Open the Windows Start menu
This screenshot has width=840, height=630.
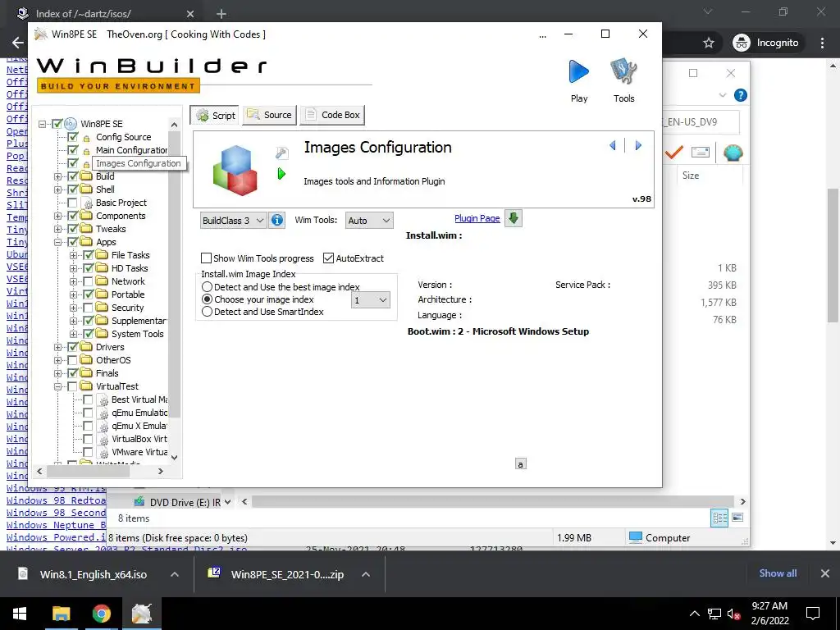click(x=20, y=614)
